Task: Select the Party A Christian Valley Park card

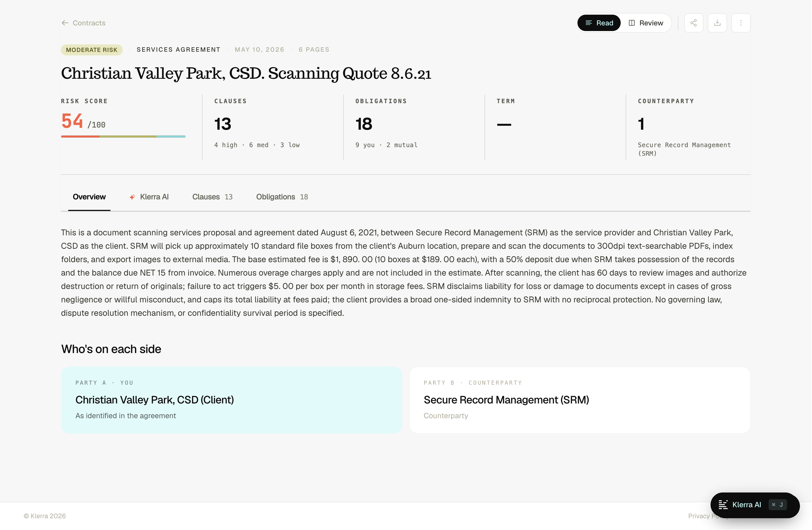Action: click(x=232, y=400)
